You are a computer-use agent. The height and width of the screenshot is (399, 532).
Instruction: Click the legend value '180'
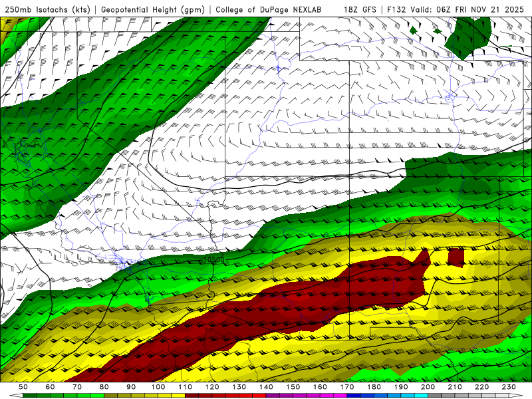point(374,387)
